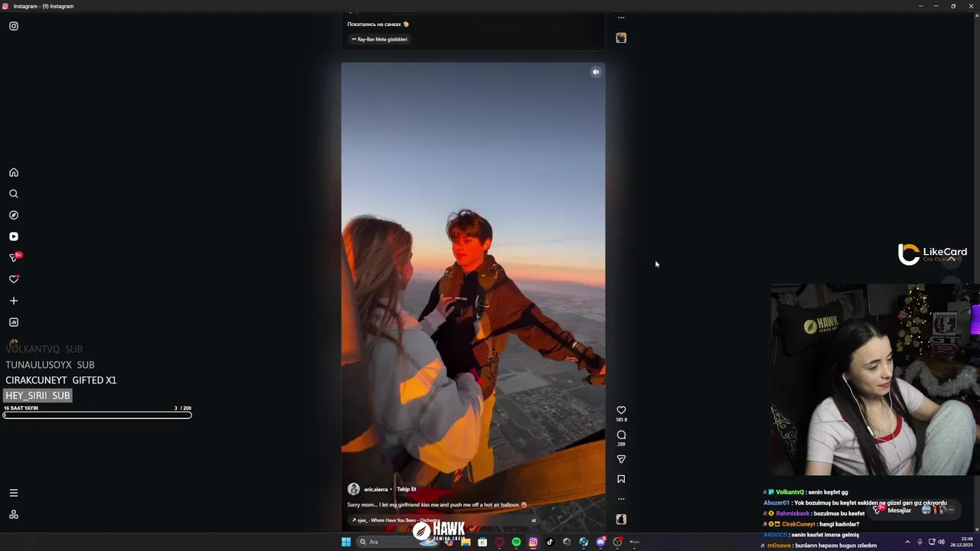Open the three-dot options on the eric.sierra reel

tap(621, 499)
